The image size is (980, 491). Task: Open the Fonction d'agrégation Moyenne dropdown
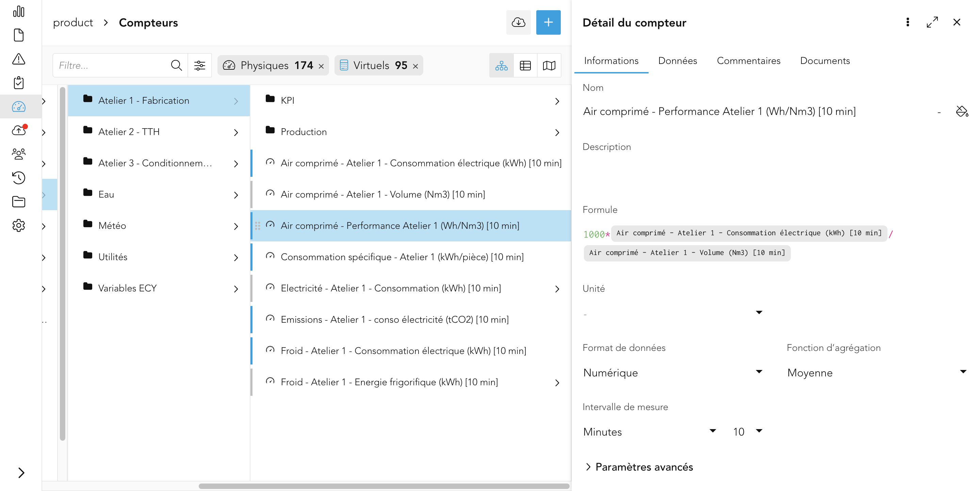(877, 372)
